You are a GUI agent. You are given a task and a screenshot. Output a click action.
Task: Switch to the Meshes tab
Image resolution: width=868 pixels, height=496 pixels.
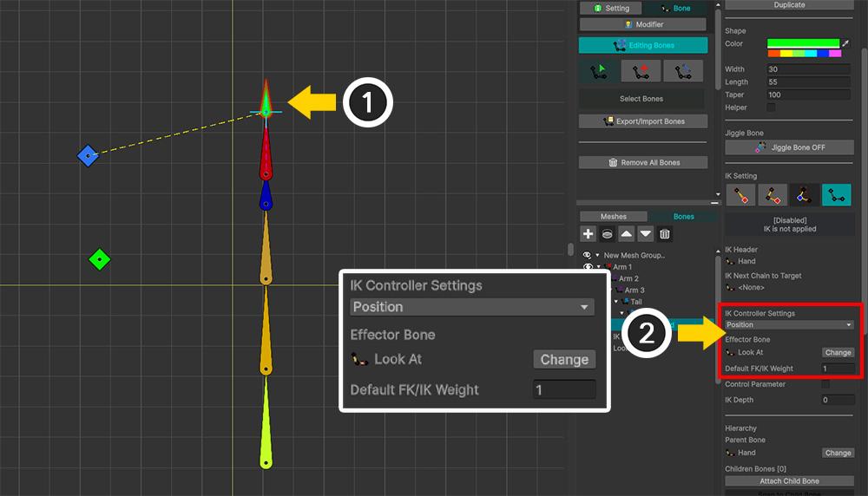(613, 217)
